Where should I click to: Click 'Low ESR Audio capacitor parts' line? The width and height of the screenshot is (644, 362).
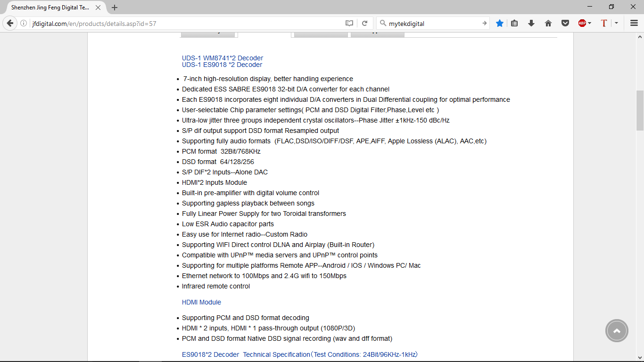point(228,224)
